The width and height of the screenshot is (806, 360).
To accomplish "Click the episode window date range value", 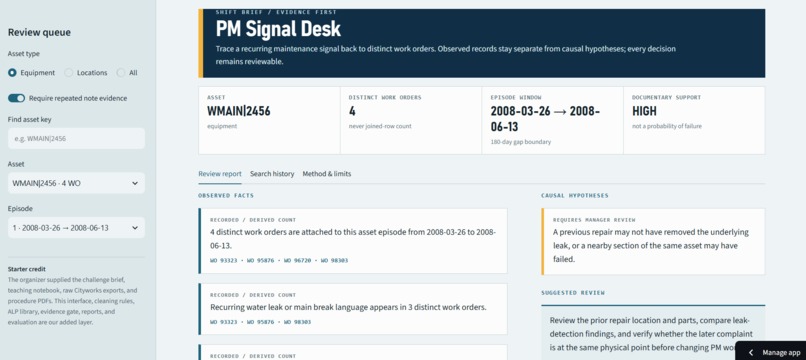I will click(545, 119).
